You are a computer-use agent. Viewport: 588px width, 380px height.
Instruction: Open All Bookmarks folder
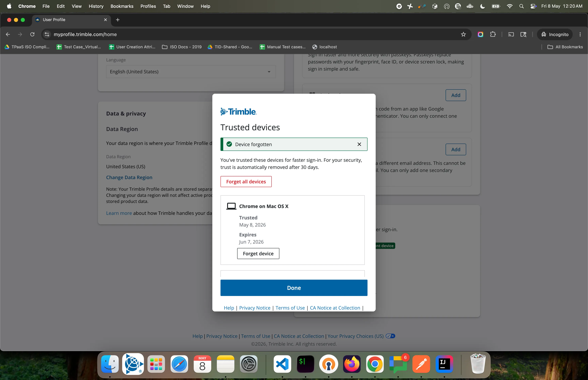coord(565,47)
